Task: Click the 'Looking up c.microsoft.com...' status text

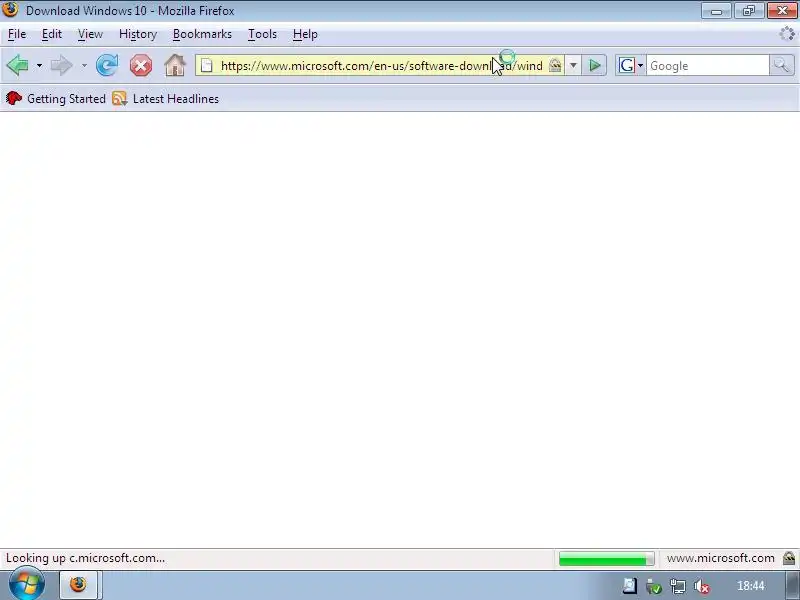Action: pyautogui.click(x=85, y=558)
